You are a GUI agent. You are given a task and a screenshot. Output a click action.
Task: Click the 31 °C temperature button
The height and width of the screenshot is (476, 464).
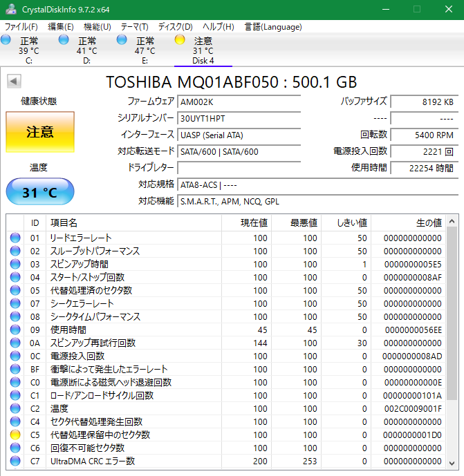coord(40,192)
